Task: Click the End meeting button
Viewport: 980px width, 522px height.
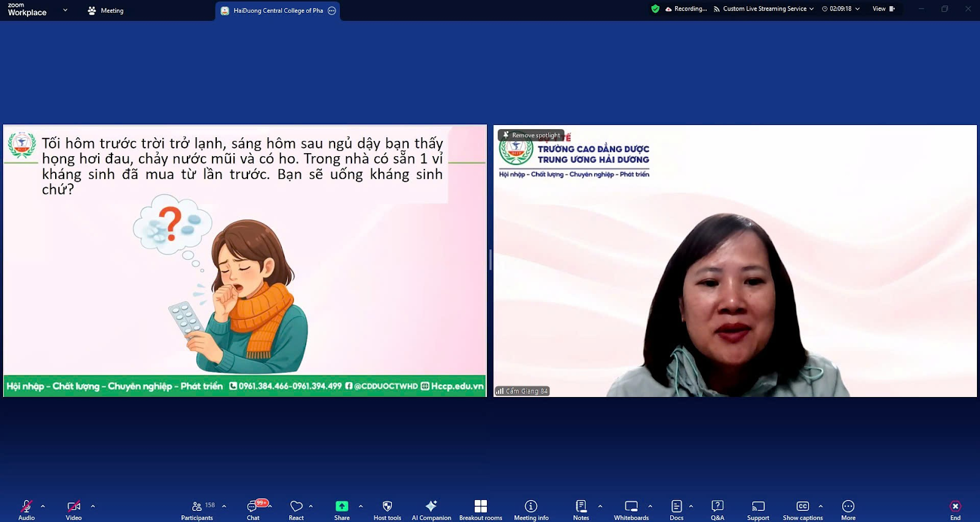Action: coord(955,509)
